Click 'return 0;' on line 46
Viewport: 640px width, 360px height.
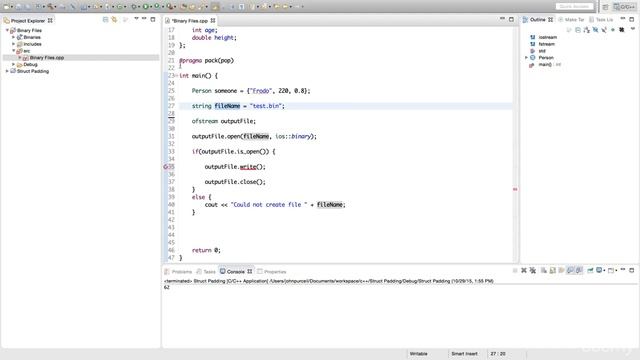[206, 250]
